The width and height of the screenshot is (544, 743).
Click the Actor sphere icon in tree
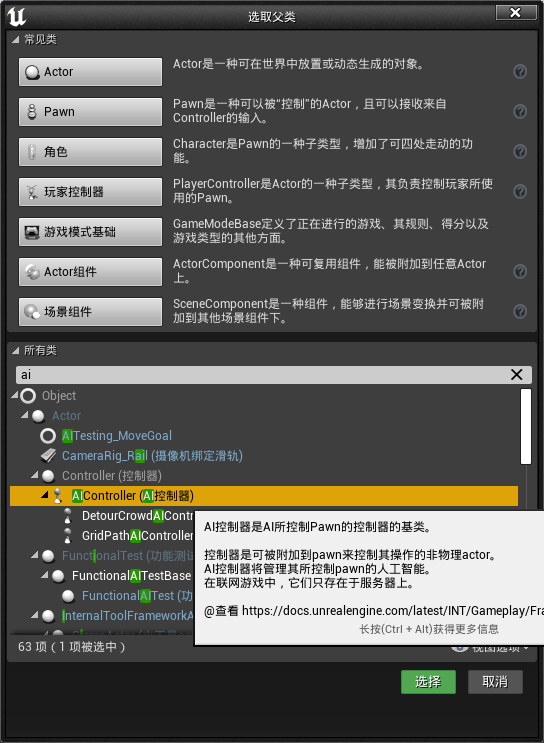click(38, 416)
